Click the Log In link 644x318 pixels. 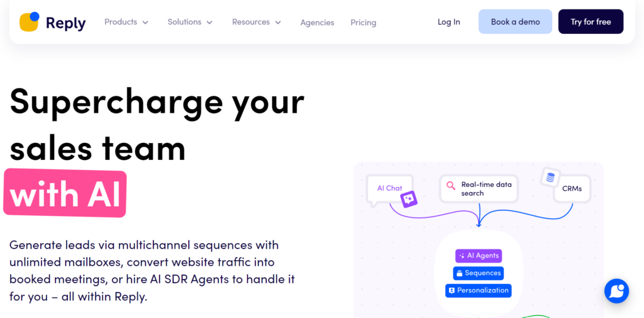pos(449,22)
